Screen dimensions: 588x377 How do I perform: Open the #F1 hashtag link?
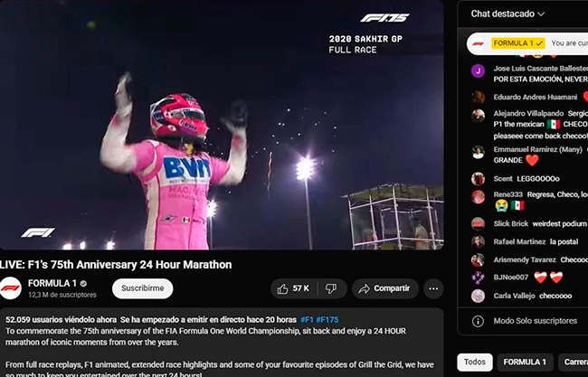click(307, 320)
